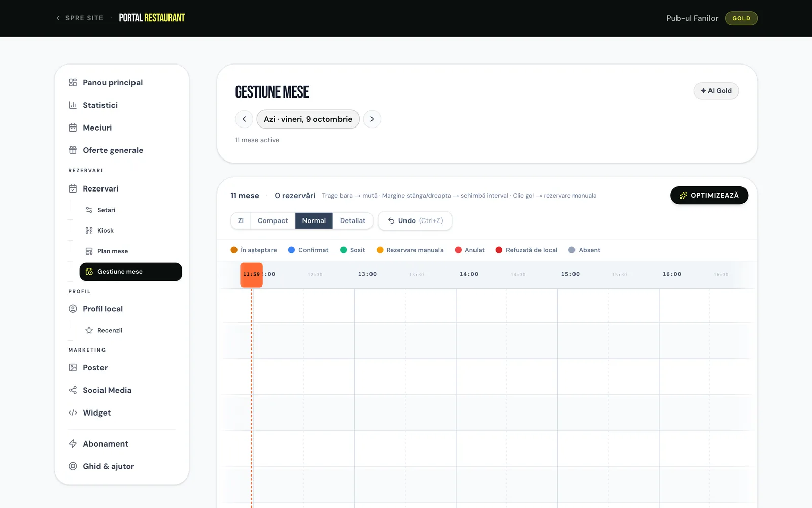
Task: Click the În așteptare orange legend dot
Action: (234, 250)
